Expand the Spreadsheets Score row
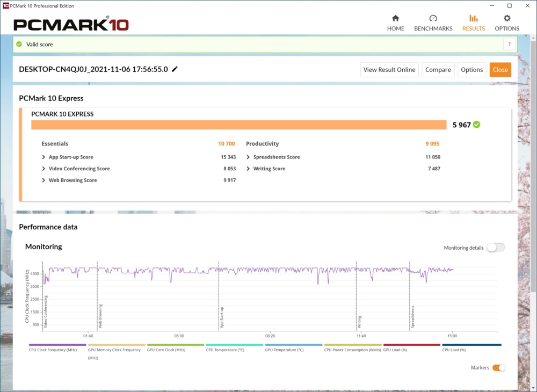This screenshot has height=392, width=537. [248, 157]
